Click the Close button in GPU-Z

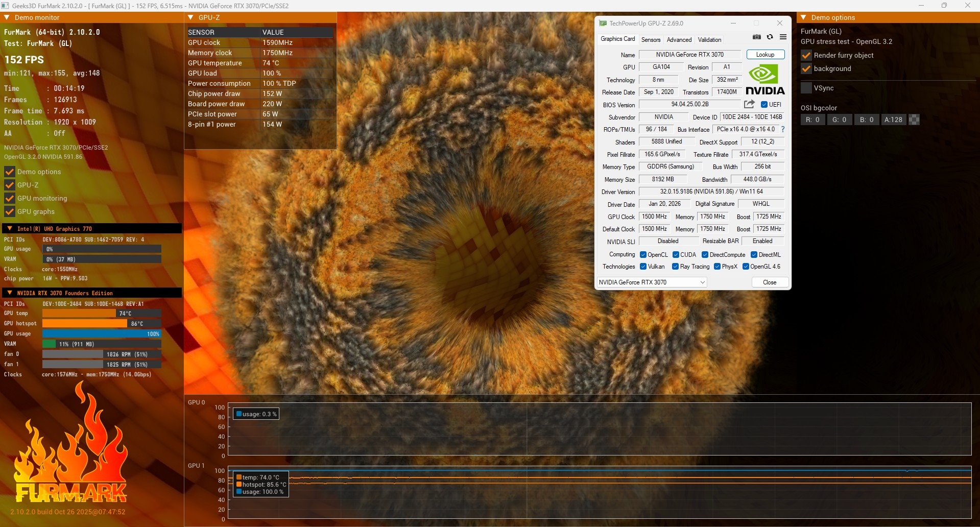[x=770, y=282]
